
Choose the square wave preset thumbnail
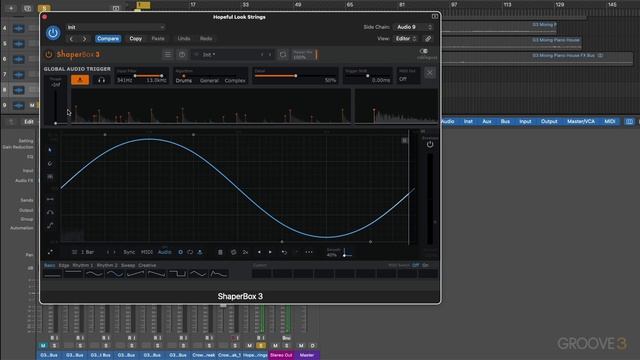point(178,274)
